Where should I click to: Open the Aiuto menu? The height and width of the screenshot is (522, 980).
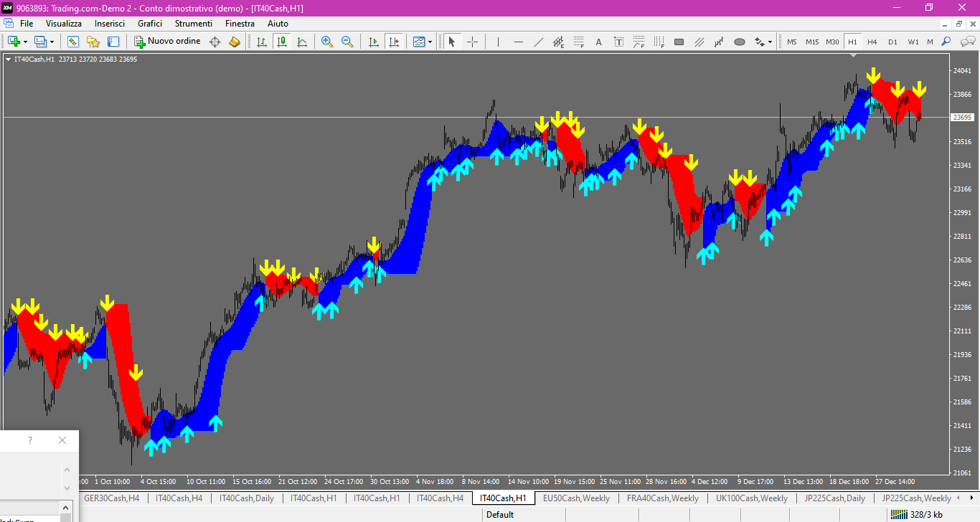[x=278, y=23]
